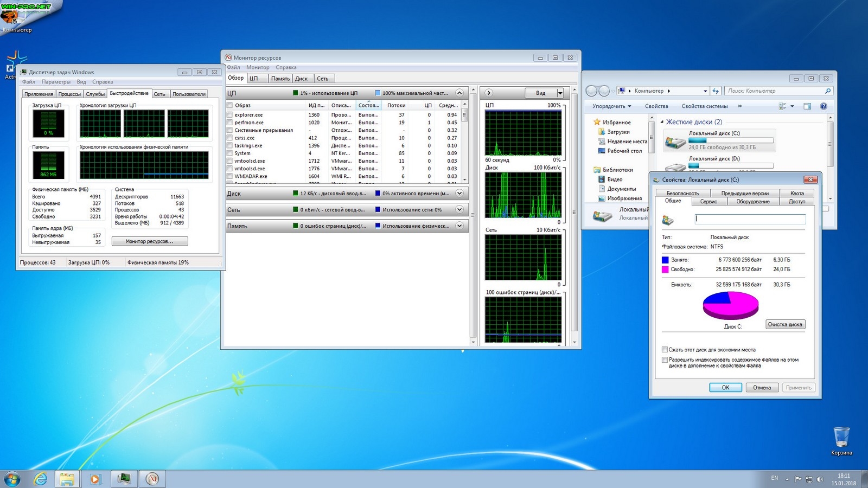The width and height of the screenshot is (868, 488).
Task: Click the Resource Monitor taskbar icon
Action: tap(152, 479)
